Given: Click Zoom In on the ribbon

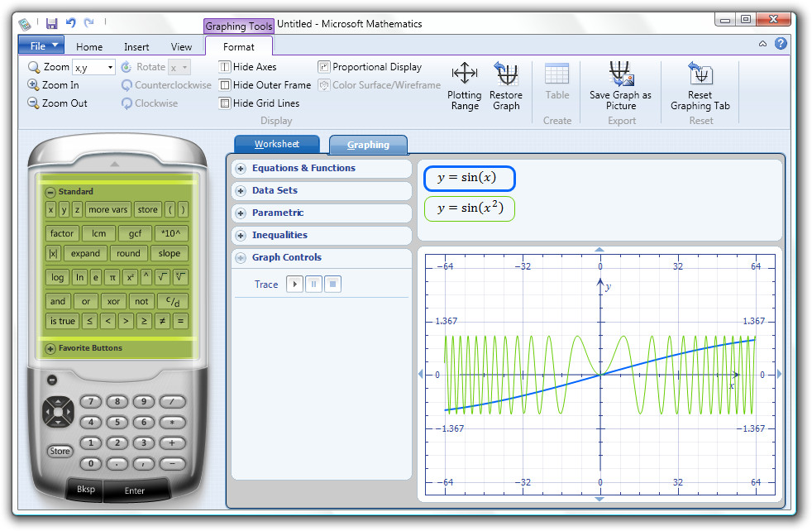Looking at the screenshot, I should point(54,85).
